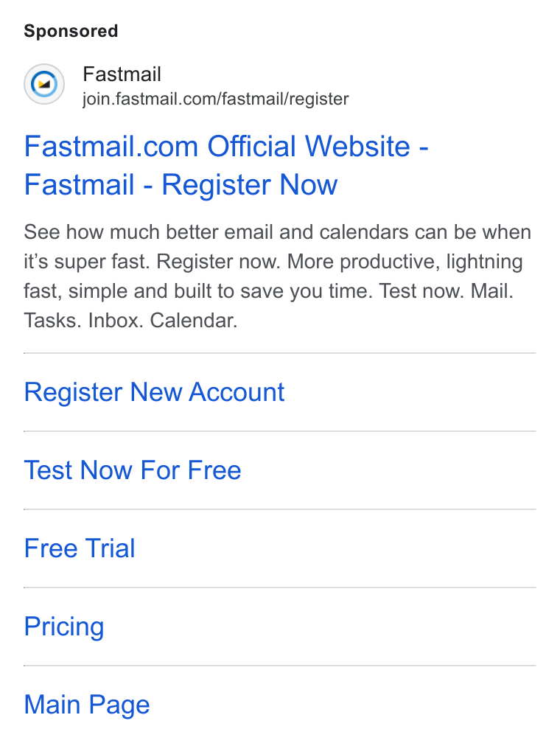Click 'Mail.' at the end of the third description line

[491, 291]
